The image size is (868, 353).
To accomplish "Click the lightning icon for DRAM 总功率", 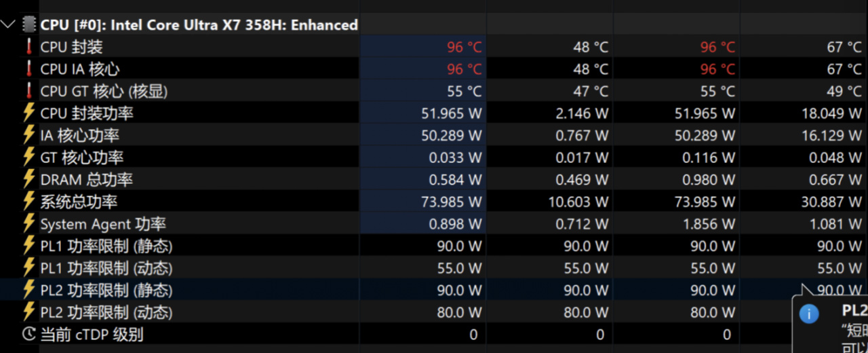I will click(28, 179).
